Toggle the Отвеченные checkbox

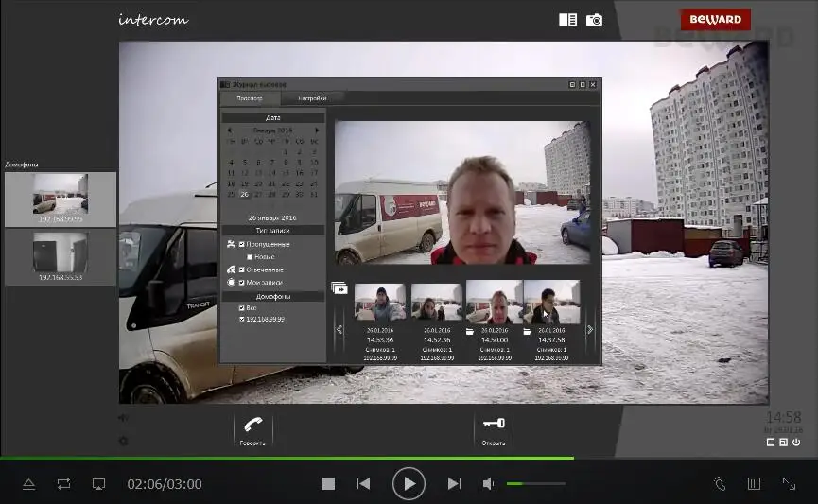pos(241,269)
